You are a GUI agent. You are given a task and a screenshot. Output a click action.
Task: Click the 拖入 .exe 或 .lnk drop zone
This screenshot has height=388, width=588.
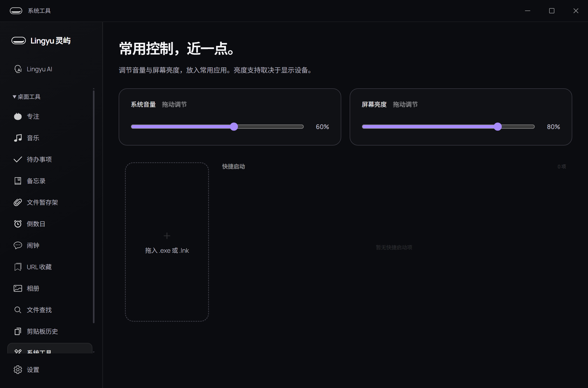tap(167, 242)
